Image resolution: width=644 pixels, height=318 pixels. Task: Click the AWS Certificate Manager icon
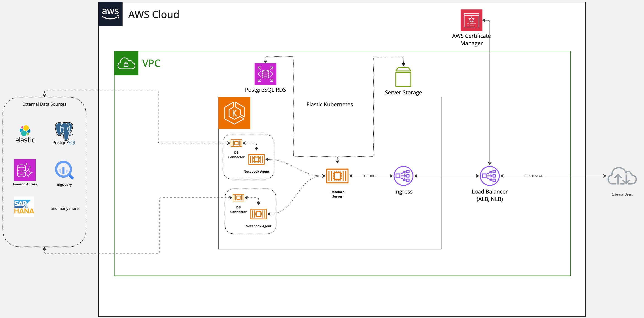(472, 21)
